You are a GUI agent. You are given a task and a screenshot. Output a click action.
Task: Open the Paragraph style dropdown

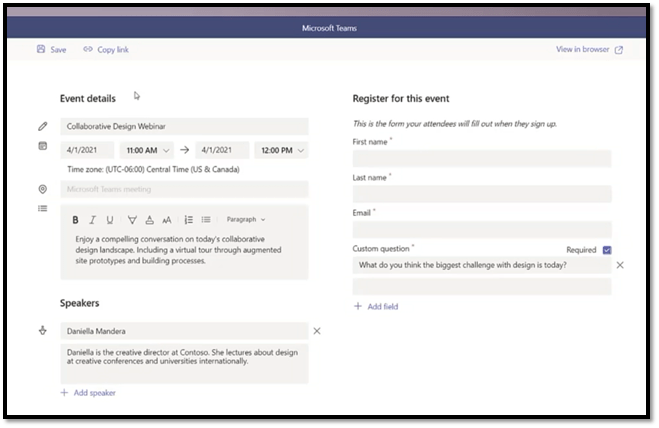tap(246, 220)
